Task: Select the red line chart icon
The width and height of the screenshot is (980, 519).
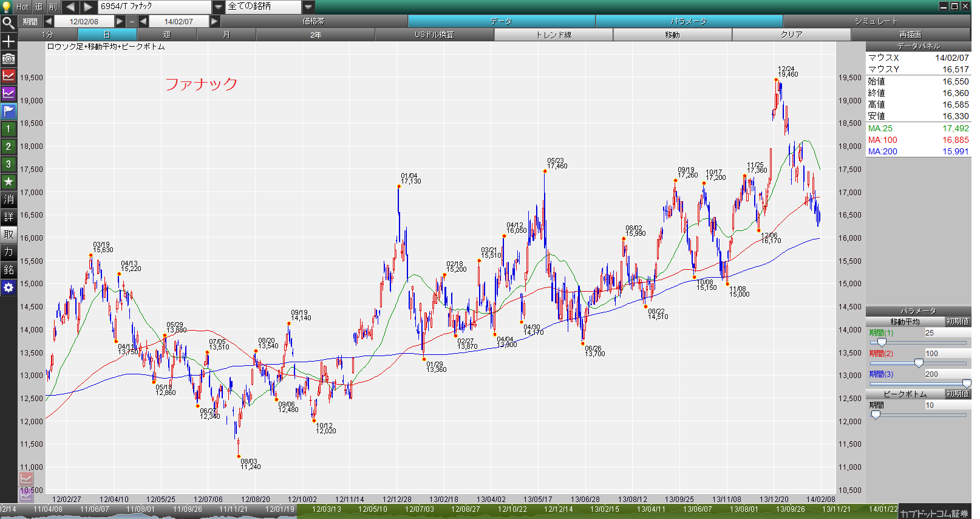Action: [9, 76]
